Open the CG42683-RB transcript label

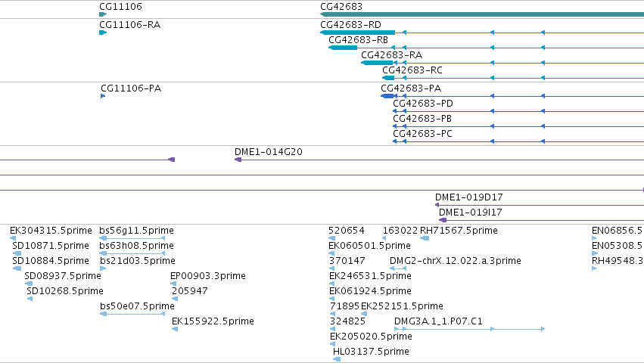coord(358,40)
